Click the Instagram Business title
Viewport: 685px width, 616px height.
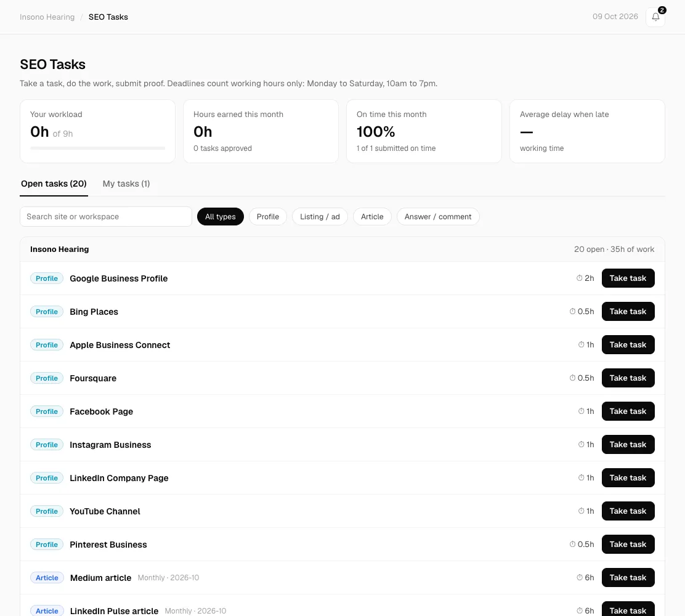click(x=110, y=444)
